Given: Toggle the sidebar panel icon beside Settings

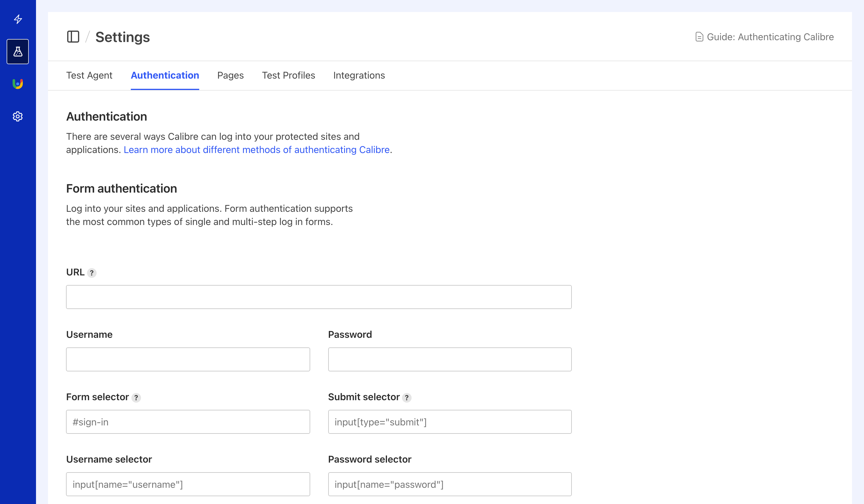Looking at the screenshot, I should coord(73,37).
